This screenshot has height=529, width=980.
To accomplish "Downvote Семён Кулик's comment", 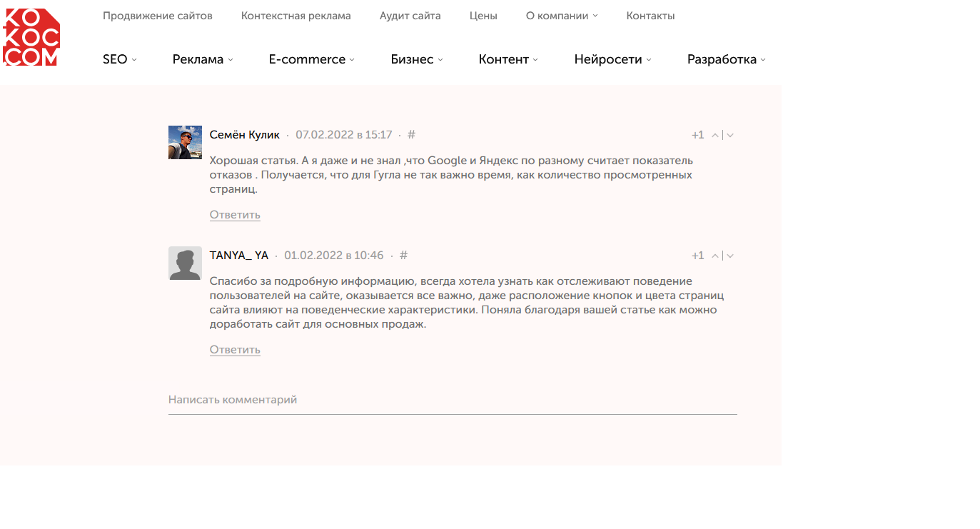I will 730,136.
